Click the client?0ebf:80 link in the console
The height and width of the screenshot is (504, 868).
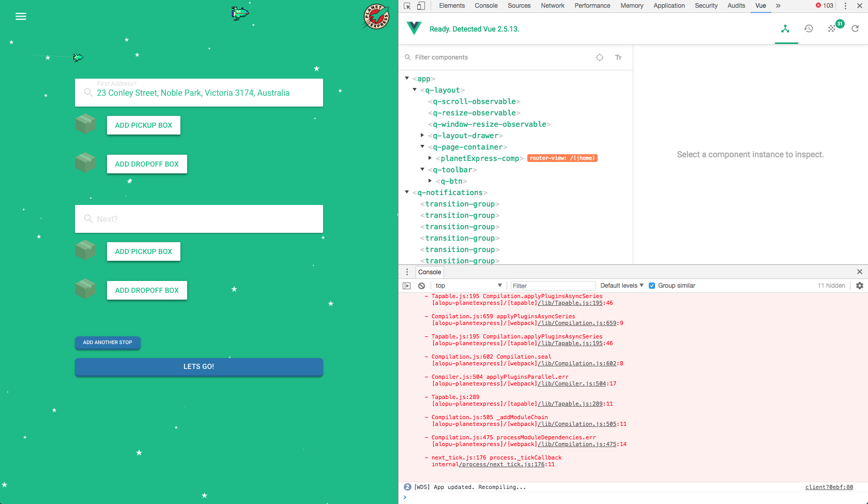click(x=828, y=487)
